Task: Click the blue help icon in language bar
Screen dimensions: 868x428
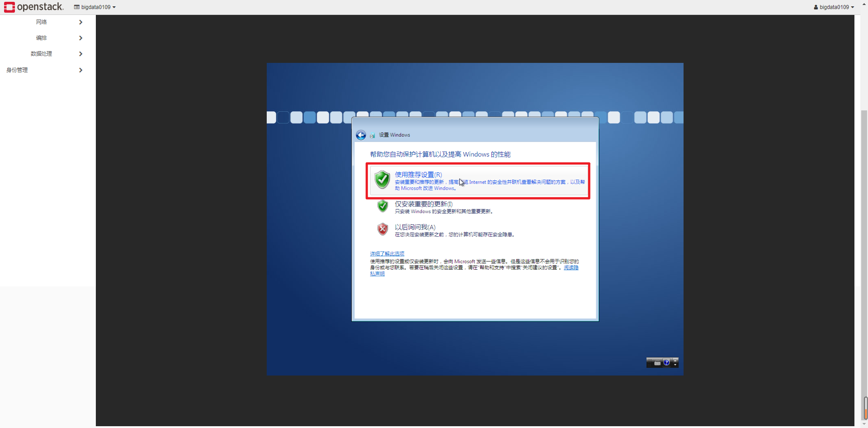Action: [x=666, y=362]
